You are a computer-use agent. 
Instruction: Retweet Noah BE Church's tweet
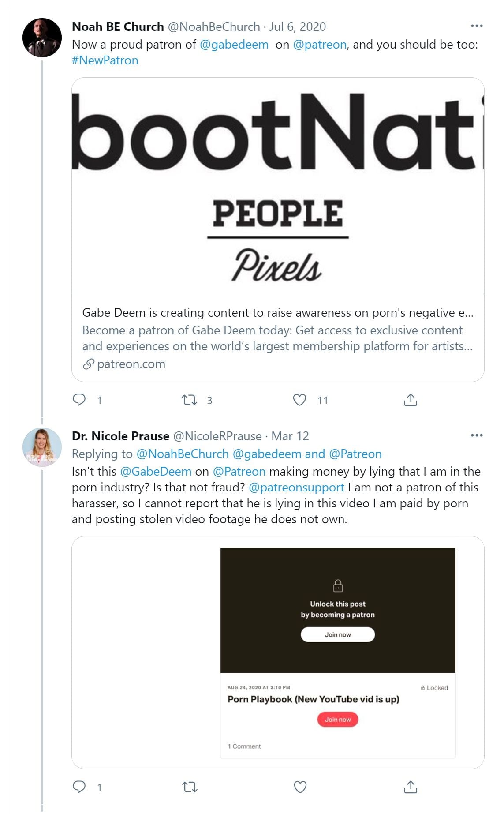190,400
